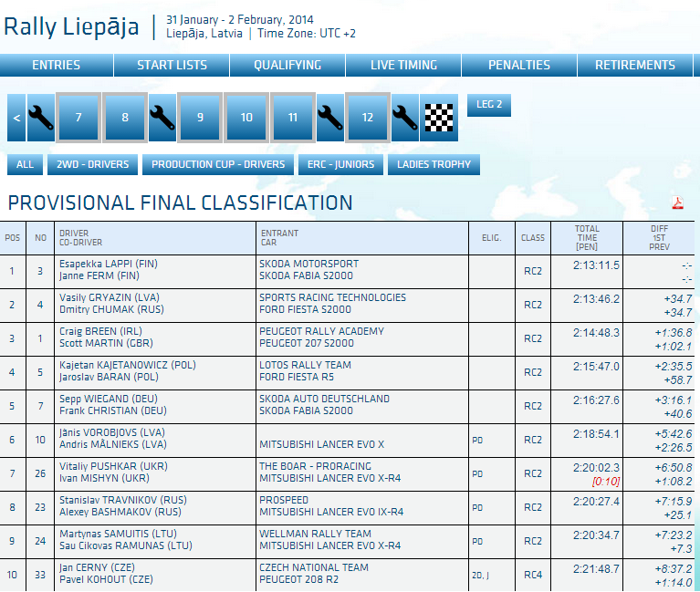Click entrant CZECH NATIONAL TEAM
700x592 pixels.
tap(314, 568)
